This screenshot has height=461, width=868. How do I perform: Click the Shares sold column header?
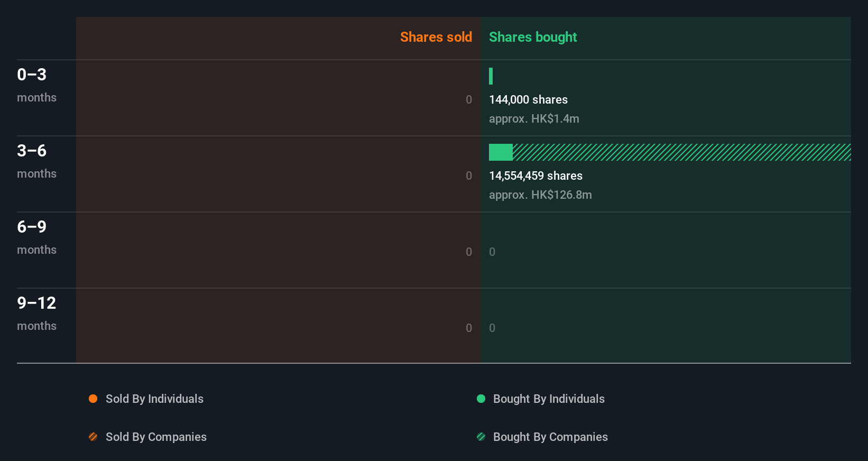tap(436, 37)
